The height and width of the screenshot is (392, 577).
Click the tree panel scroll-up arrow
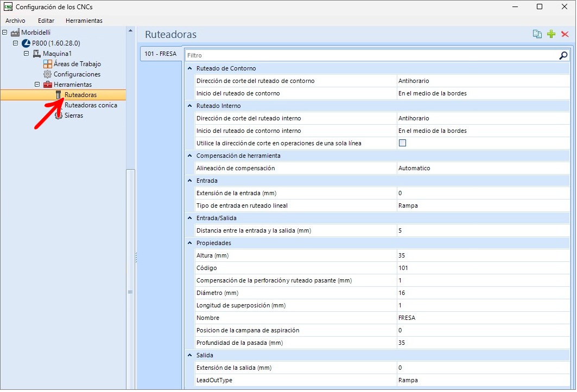coord(130,30)
